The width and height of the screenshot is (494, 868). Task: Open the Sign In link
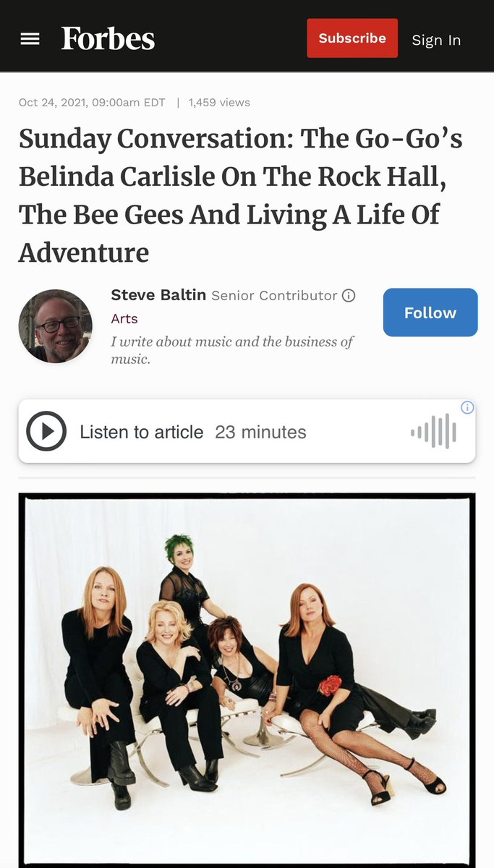click(x=436, y=40)
